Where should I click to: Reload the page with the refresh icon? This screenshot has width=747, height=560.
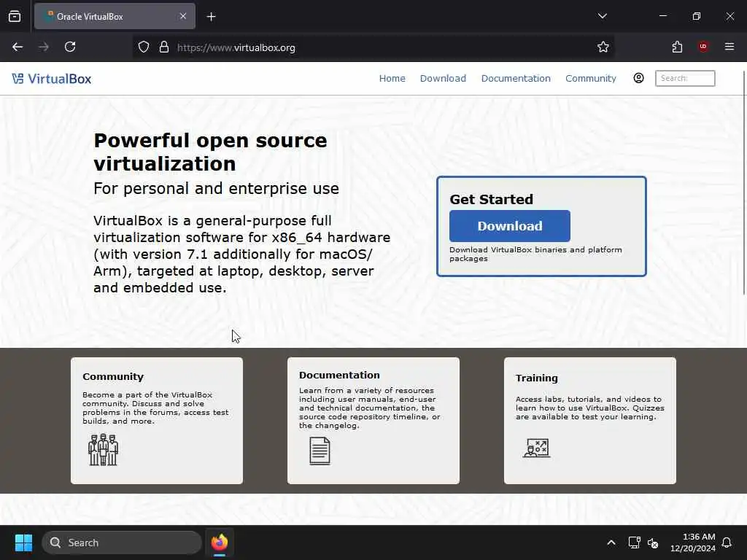point(70,47)
